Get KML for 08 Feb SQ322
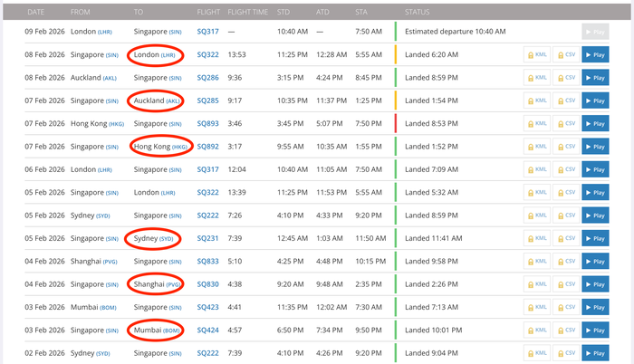 pyautogui.click(x=537, y=54)
